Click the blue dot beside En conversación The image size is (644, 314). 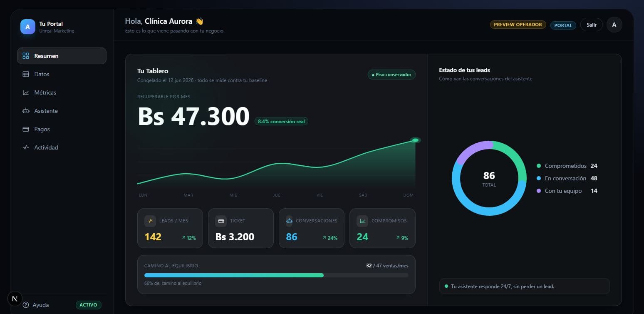[539, 178]
